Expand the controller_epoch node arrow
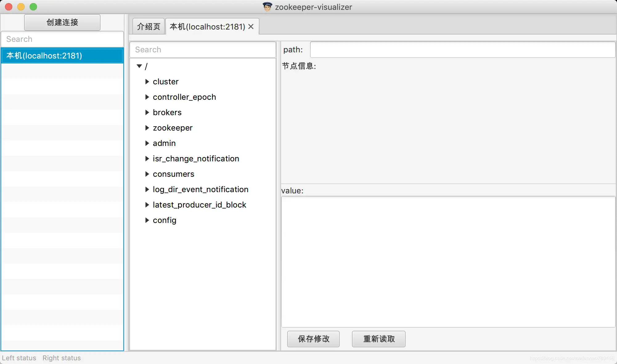 [147, 97]
